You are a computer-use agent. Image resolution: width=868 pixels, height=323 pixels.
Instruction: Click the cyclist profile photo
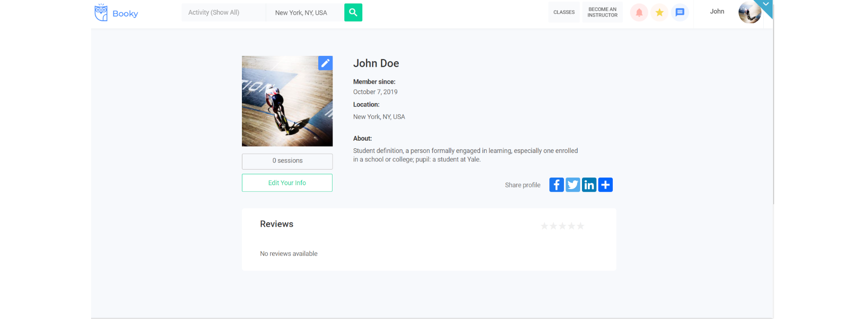pyautogui.click(x=287, y=101)
